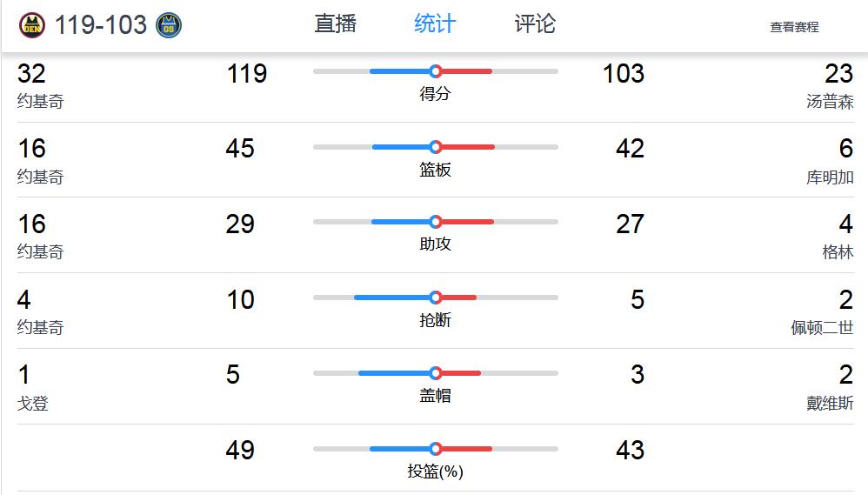
Task: Select player 汤普森 with 23 points
Action: pos(830,101)
